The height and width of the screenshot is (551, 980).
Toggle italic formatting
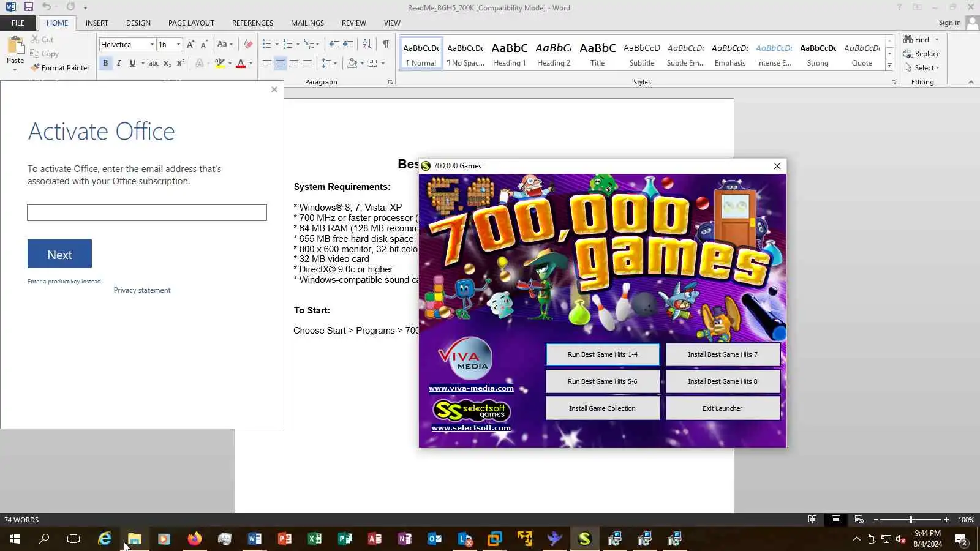coord(119,63)
